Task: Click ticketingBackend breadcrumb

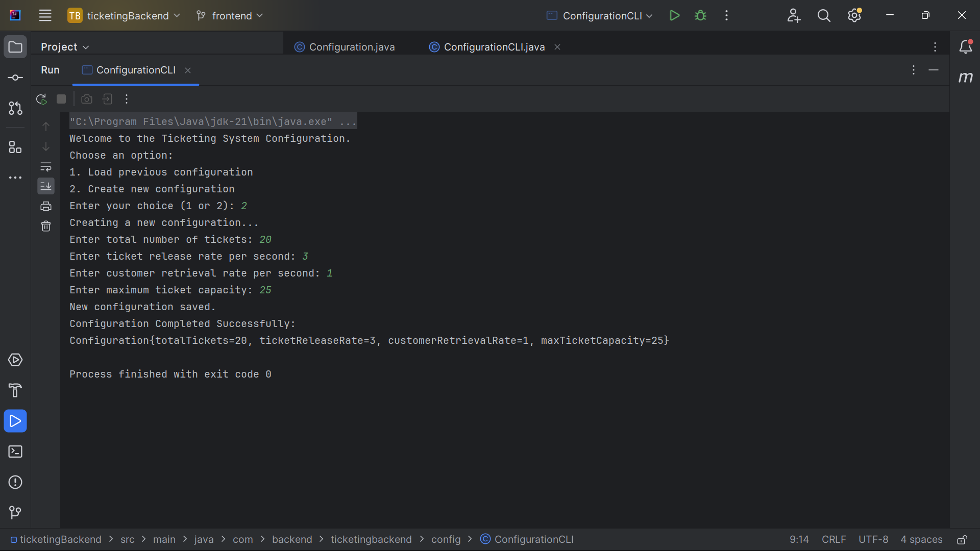Action: click(56, 539)
